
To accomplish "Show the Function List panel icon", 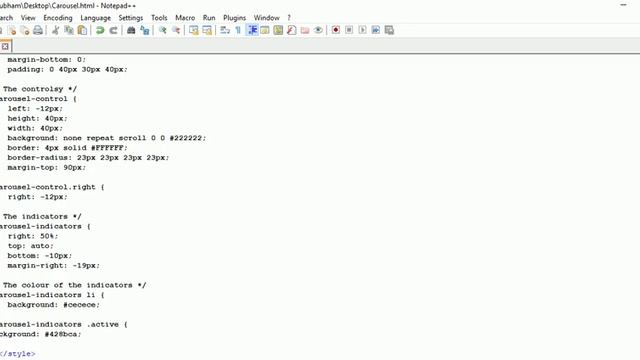I will point(291,30).
